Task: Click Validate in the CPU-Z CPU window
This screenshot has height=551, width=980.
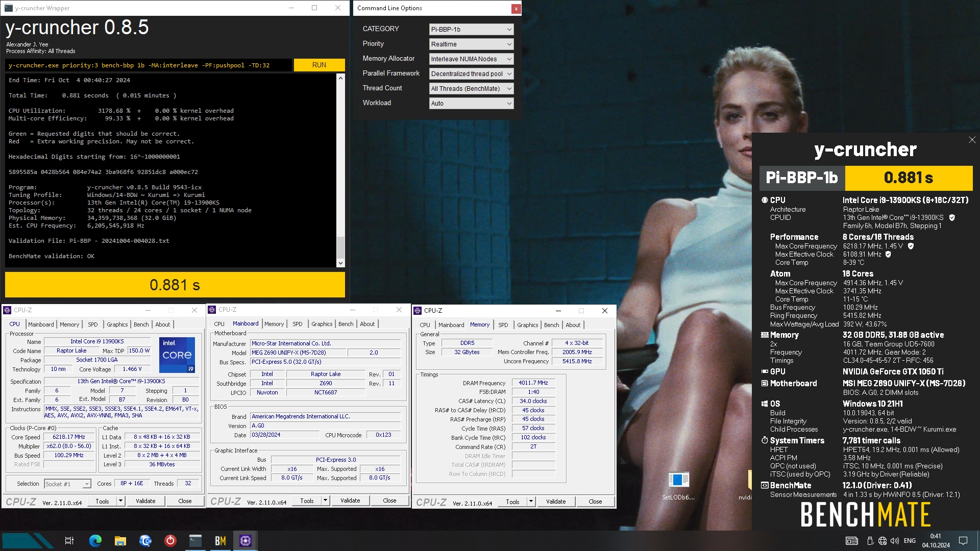Action: coord(145,501)
